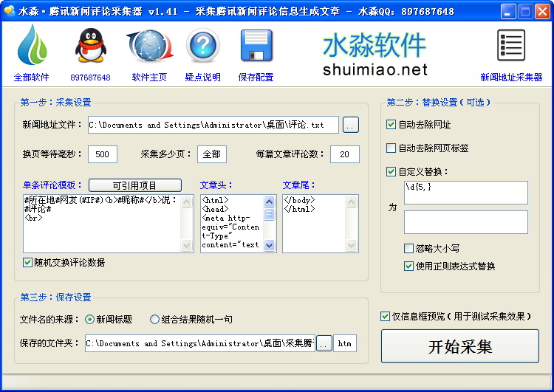Close the 腾讯新闻评论采集器 window
This screenshot has height=392, width=554.
pos(542,12)
